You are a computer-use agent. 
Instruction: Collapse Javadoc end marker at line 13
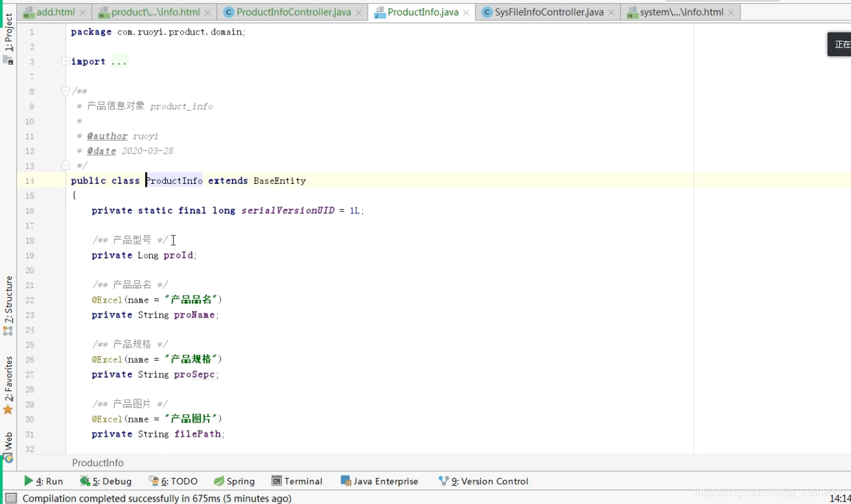pos(65,165)
